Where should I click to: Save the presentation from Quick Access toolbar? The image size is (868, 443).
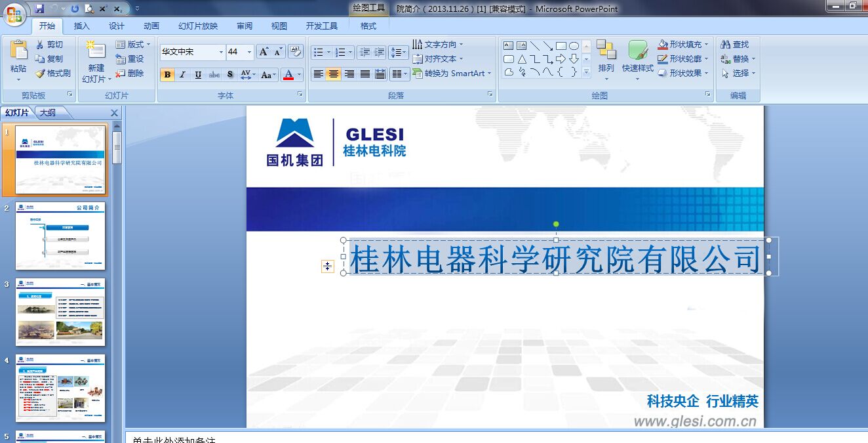[40, 9]
